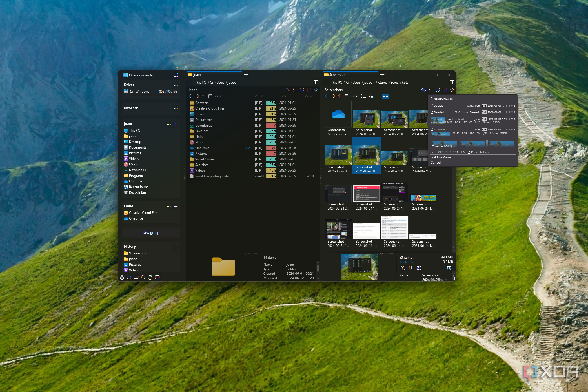The height and width of the screenshot is (392, 588).
Task: Click the sort arrows icon in Screenshots pane
Action: point(423,90)
